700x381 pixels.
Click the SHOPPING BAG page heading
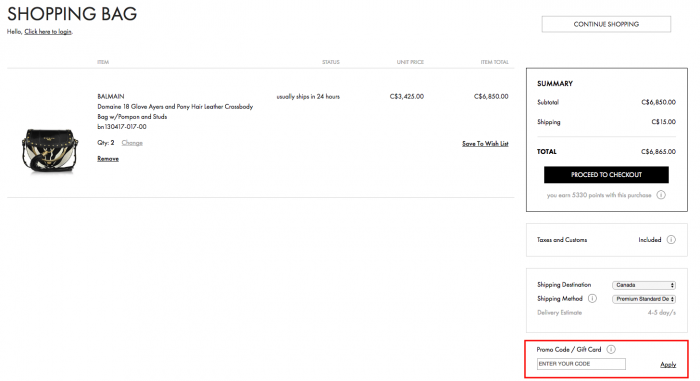coord(72,14)
